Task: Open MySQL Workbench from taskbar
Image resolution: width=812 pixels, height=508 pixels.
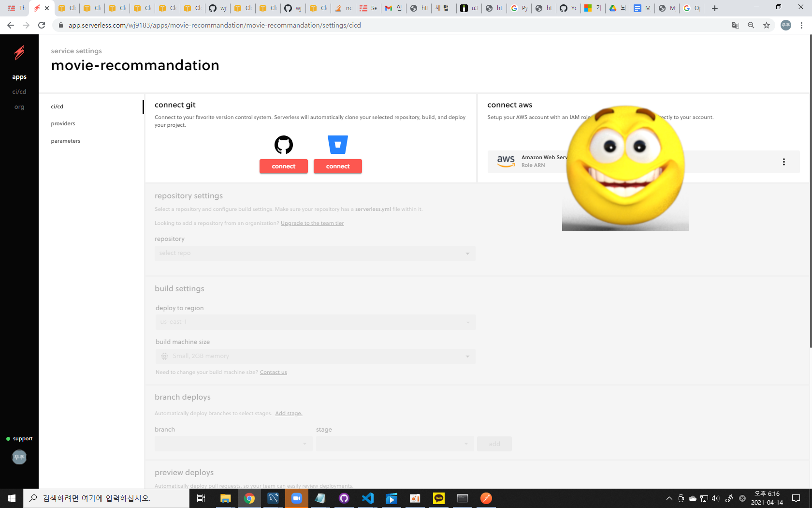Action: [273, 498]
